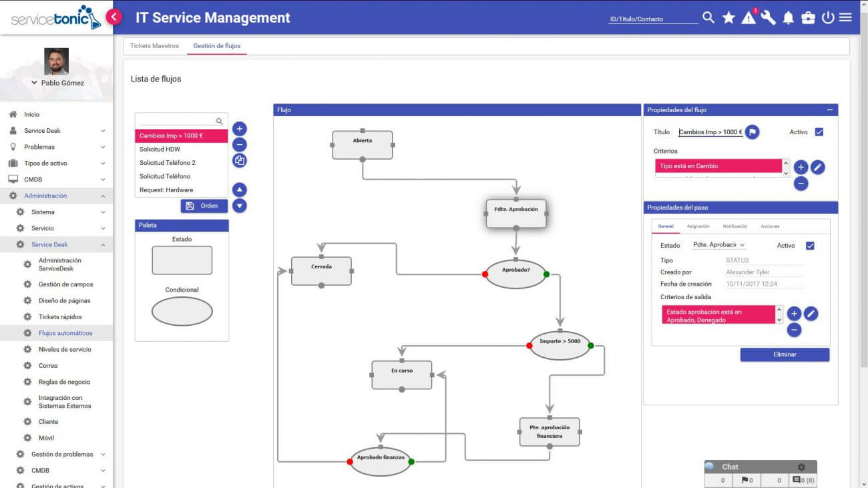Screen dimensions: 868x488
Task: Collapse the sidebar with red arrow button
Action: tap(114, 17)
